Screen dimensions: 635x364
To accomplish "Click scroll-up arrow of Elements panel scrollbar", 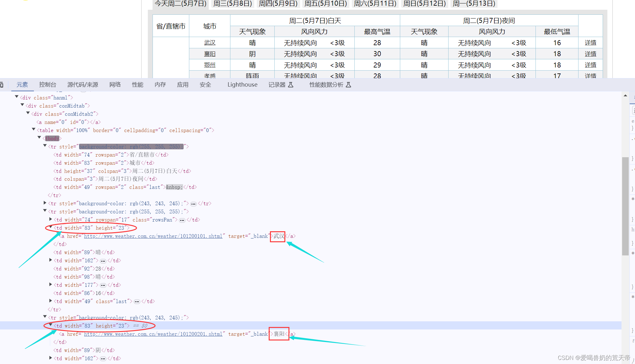I will (x=625, y=95).
